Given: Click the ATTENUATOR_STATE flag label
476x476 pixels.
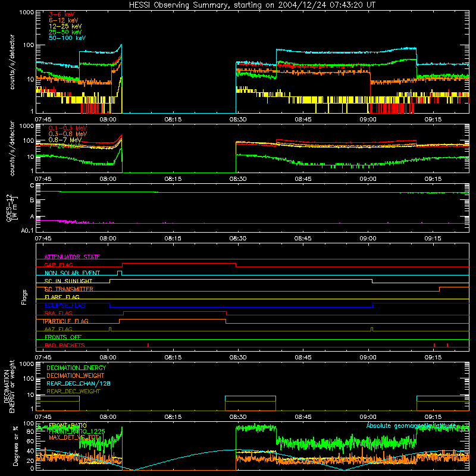Looking at the screenshot, I should [x=72, y=257].
